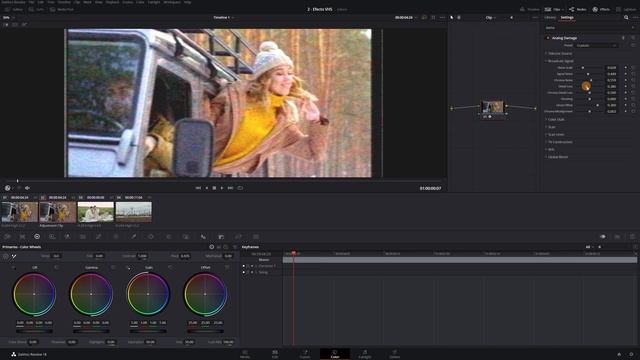640x360 pixels.
Task: Reset the Gamma wheel
Action: click(x=113, y=267)
